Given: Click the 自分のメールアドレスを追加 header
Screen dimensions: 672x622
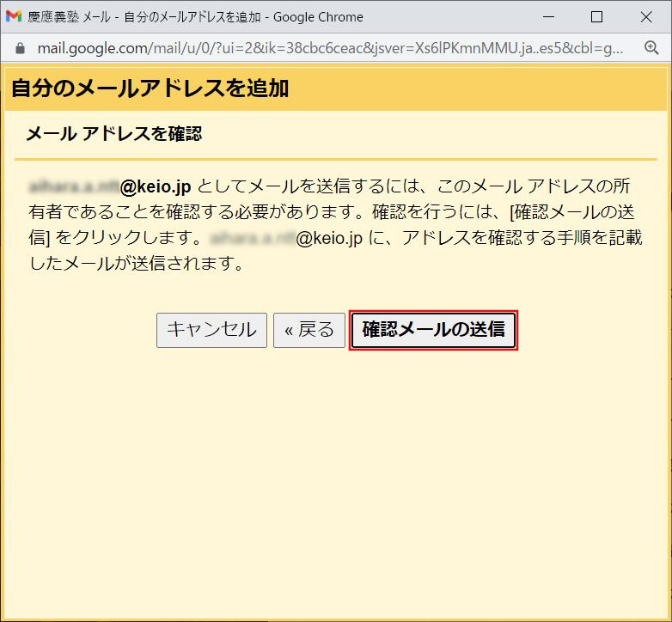Looking at the screenshot, I should [150, 88].
